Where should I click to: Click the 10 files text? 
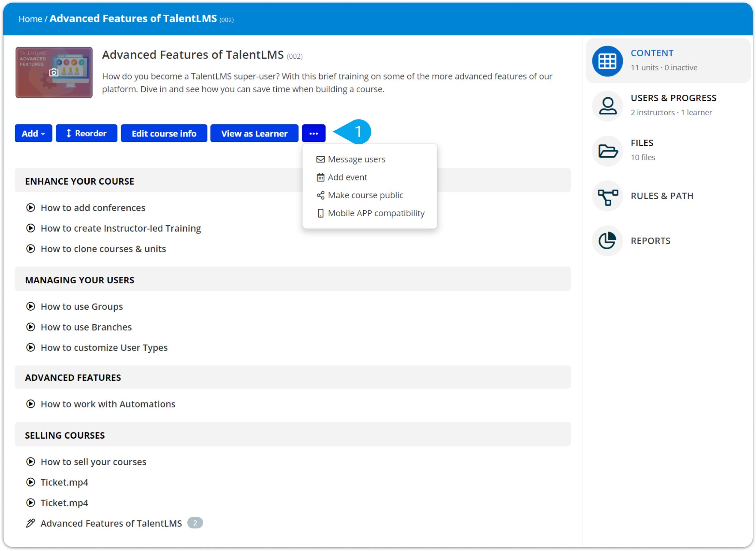[x=643, y=157]
